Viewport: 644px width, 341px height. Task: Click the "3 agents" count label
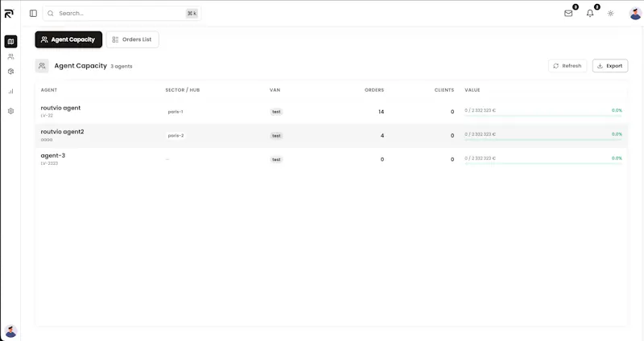pos(122,67)
